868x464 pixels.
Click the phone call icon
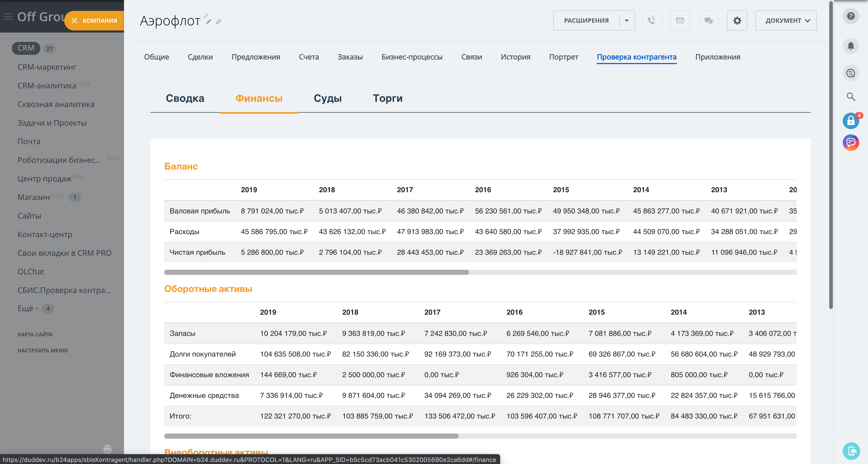coord(652,21)
